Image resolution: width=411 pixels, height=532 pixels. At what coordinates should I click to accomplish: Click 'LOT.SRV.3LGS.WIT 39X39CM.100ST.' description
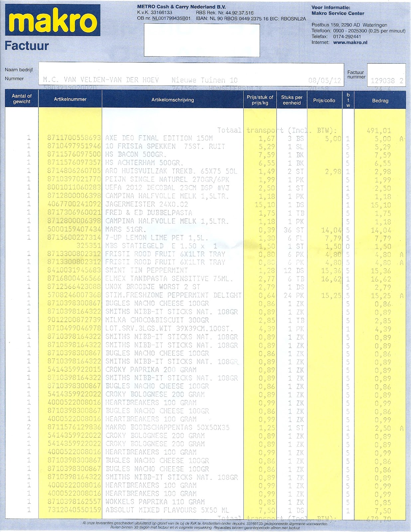pos(169,328)
